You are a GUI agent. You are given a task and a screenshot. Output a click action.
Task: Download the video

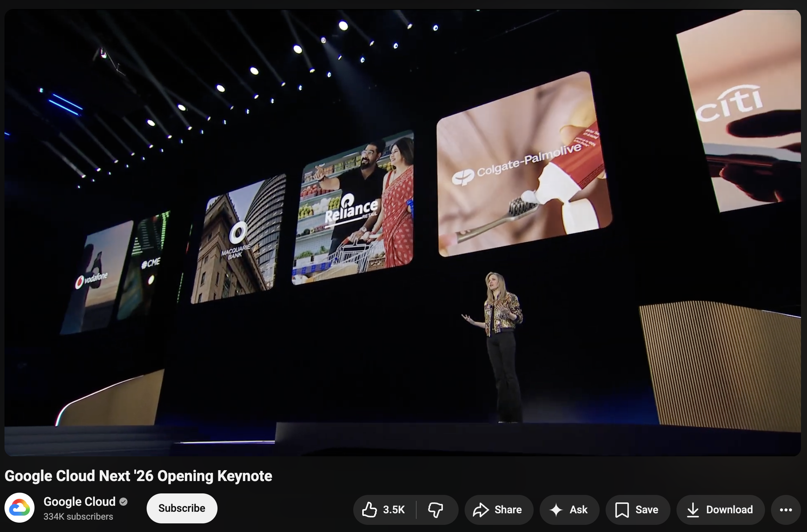click(x=720, y=510)
